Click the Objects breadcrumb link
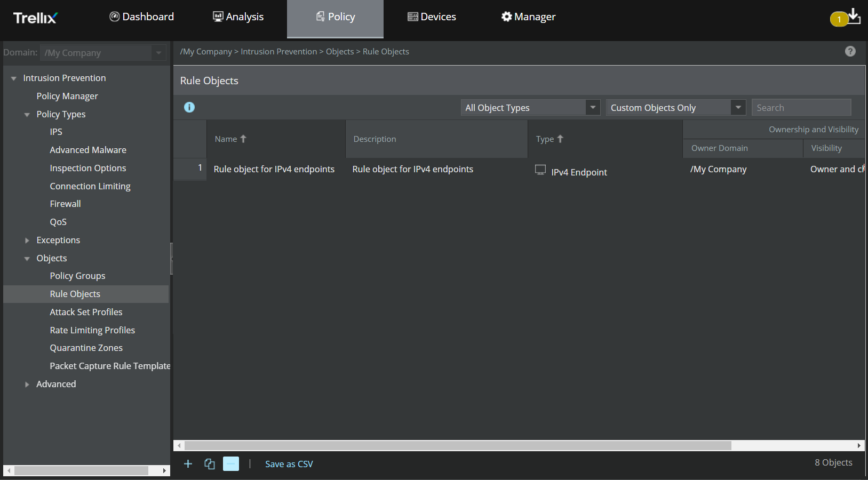The height and width of the screenshot is (480, 868). point(340,51)
